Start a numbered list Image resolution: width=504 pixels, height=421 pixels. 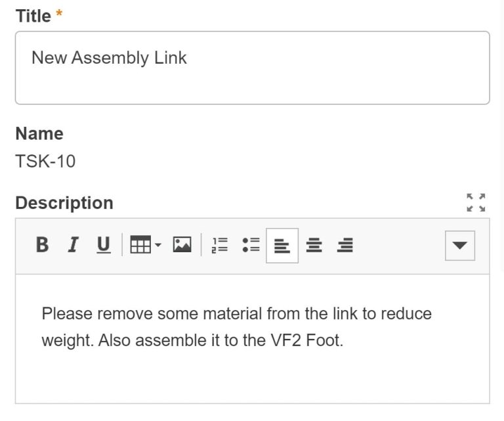[220, 245]
